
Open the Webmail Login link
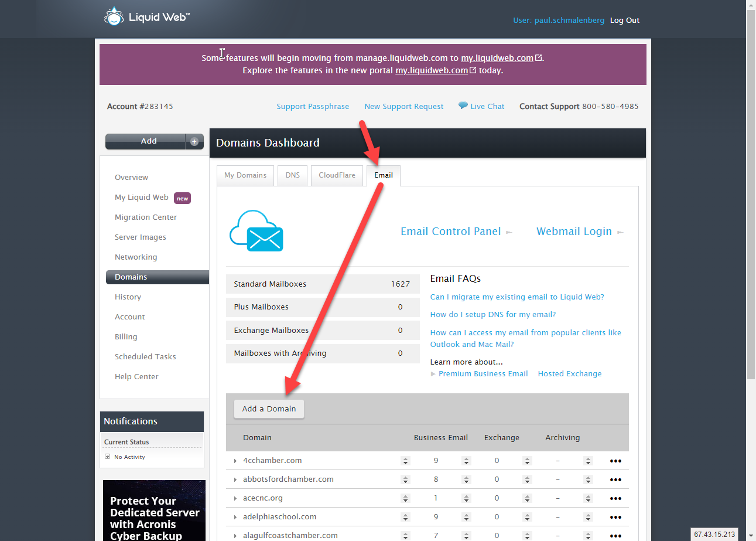(x=574, y=232)
